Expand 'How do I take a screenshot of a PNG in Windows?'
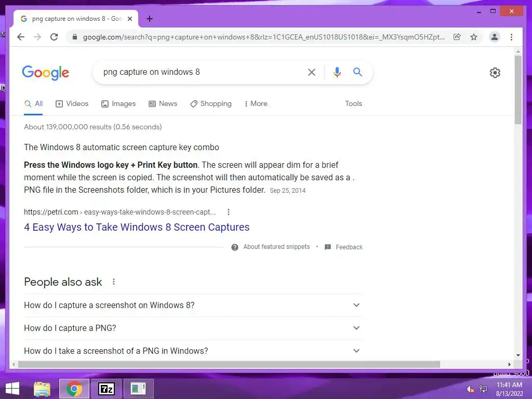Image resolution: width=532 pixels, height=399 pixels. (193, 351)
